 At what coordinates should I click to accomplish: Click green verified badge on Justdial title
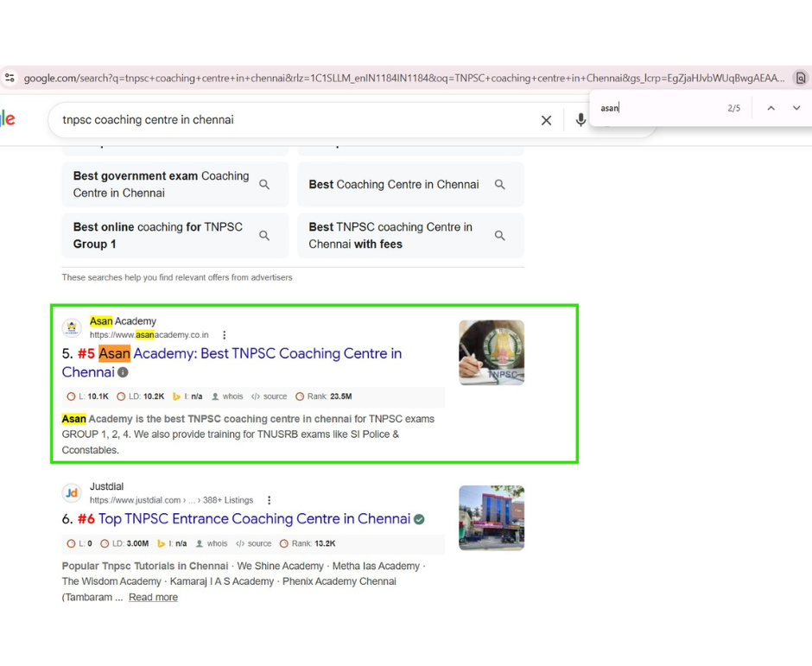click(x=420, y=519)
